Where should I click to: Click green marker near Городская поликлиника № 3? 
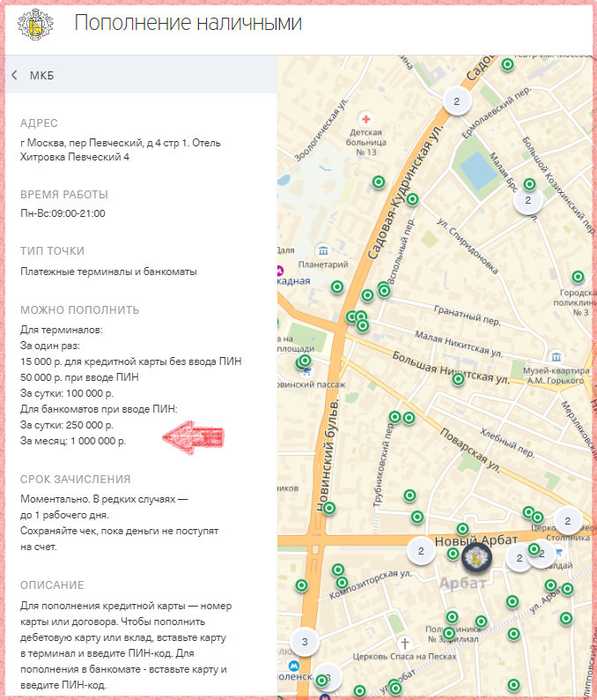[578, 277]
